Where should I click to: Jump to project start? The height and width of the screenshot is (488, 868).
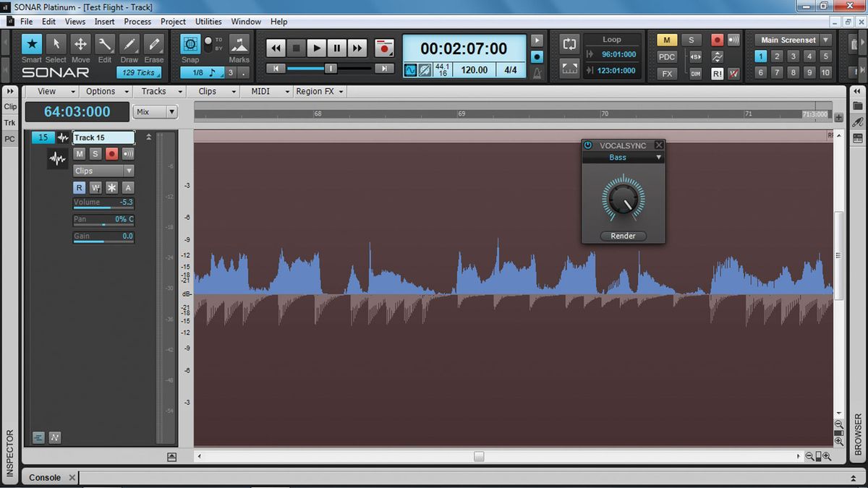[x=276, y=69]
